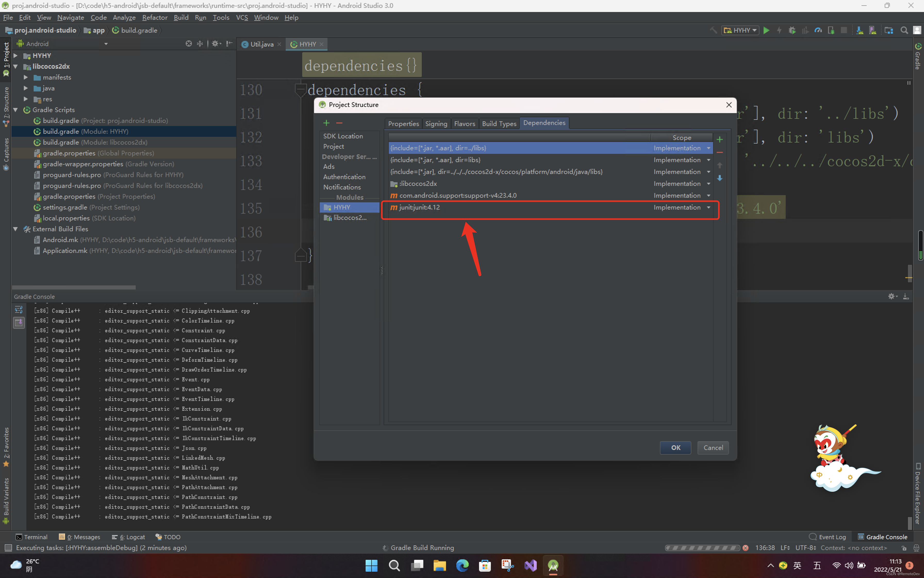
Task: Move dependency down with blue arrow
Action: coord(720,178)
